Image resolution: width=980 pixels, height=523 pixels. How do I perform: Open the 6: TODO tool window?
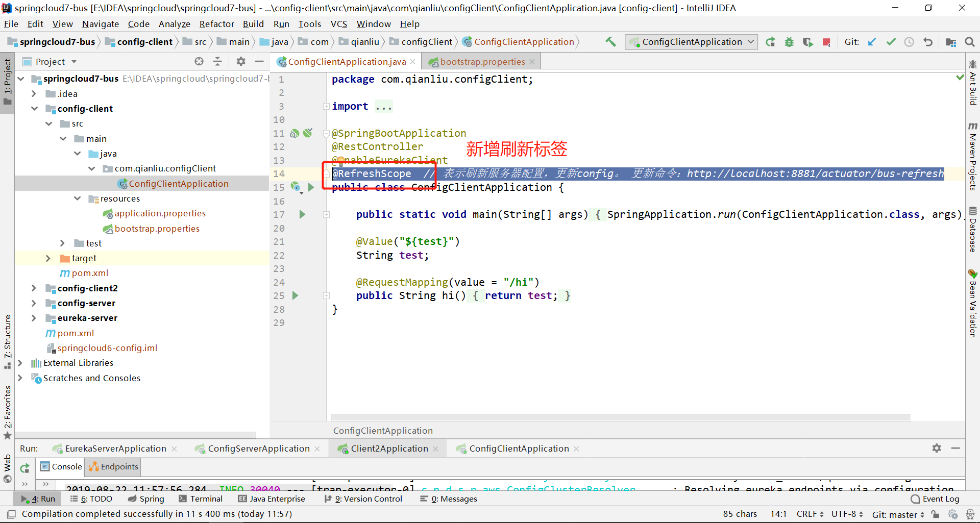(x=91, y=499)
